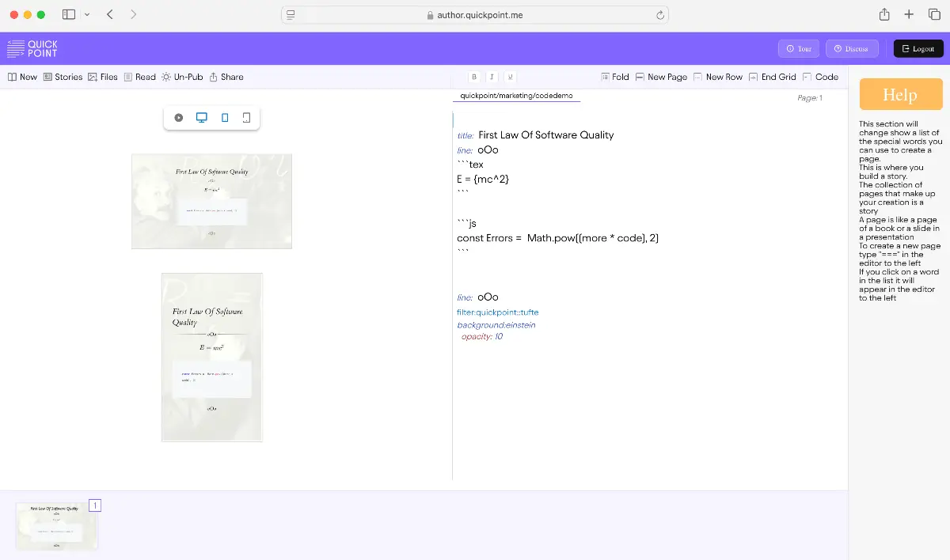This screenshot has width=950, height=560.
Task: Insert a New Row
Action: (718, 77)
